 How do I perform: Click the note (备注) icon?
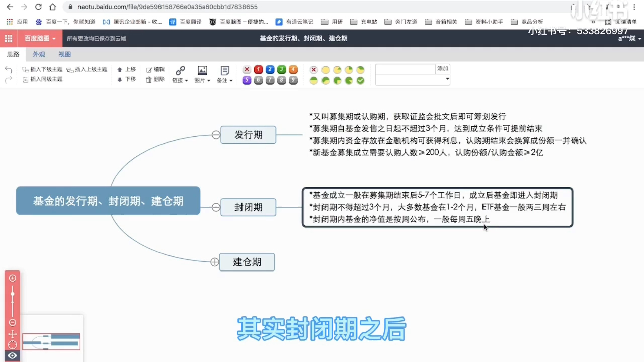click(225, 71)
